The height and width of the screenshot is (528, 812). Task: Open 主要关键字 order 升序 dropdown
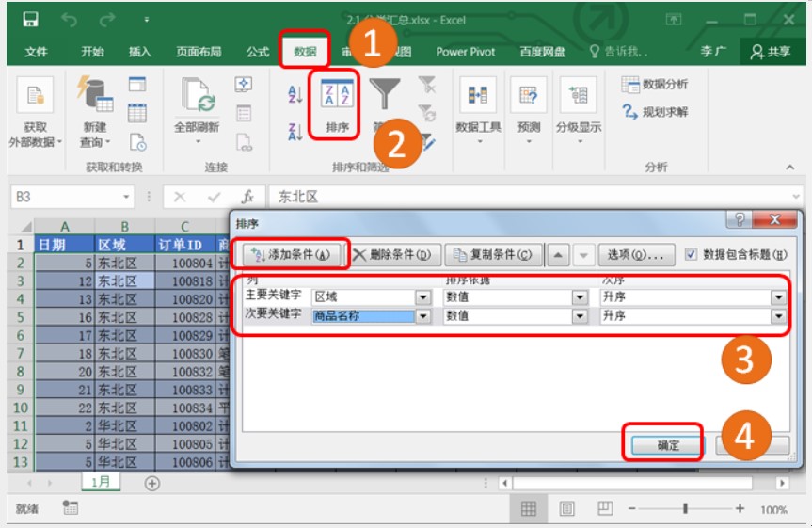pyautogui.click(x=778, y=297)
